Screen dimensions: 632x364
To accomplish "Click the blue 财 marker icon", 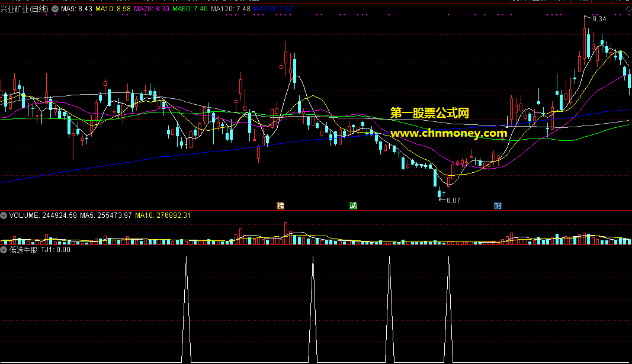I will 498,206.
